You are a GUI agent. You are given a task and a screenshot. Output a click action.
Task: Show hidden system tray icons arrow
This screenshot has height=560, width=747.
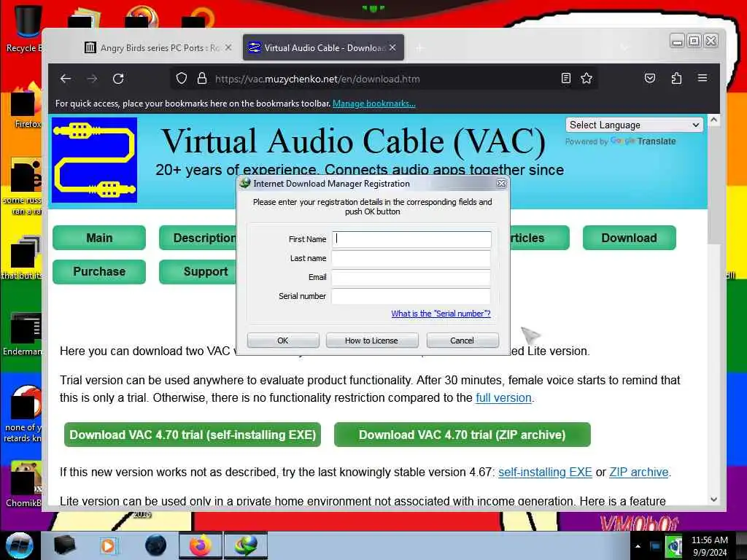638,546
